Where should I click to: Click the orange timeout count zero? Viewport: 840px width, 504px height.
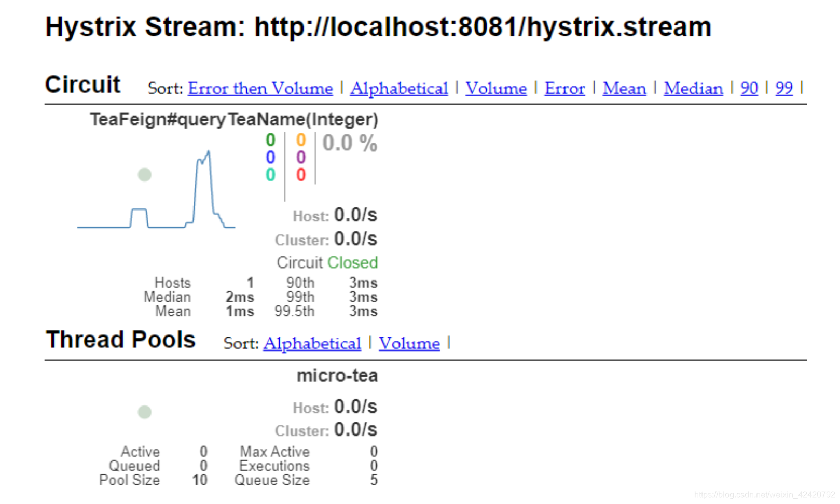pos(301,140)
